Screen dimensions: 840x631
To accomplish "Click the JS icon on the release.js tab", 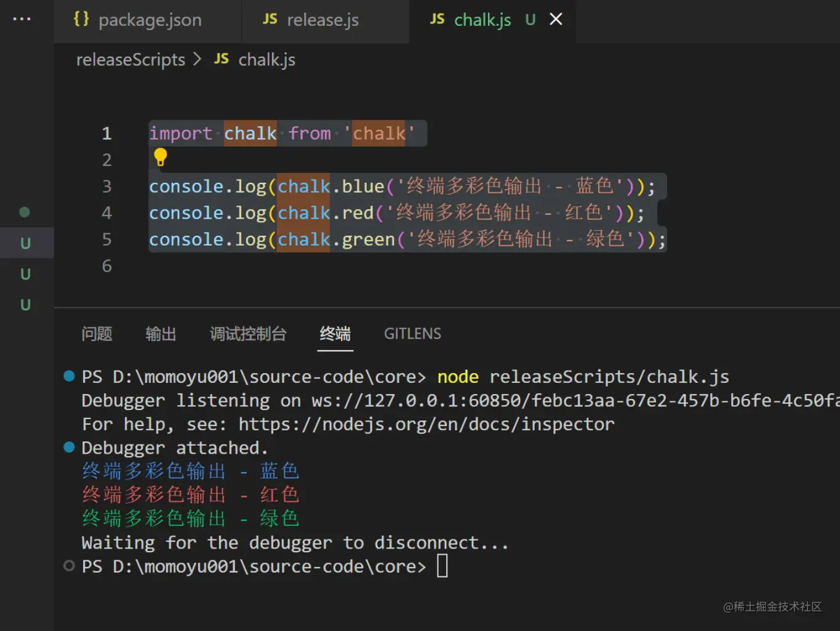I will point(270,19).
